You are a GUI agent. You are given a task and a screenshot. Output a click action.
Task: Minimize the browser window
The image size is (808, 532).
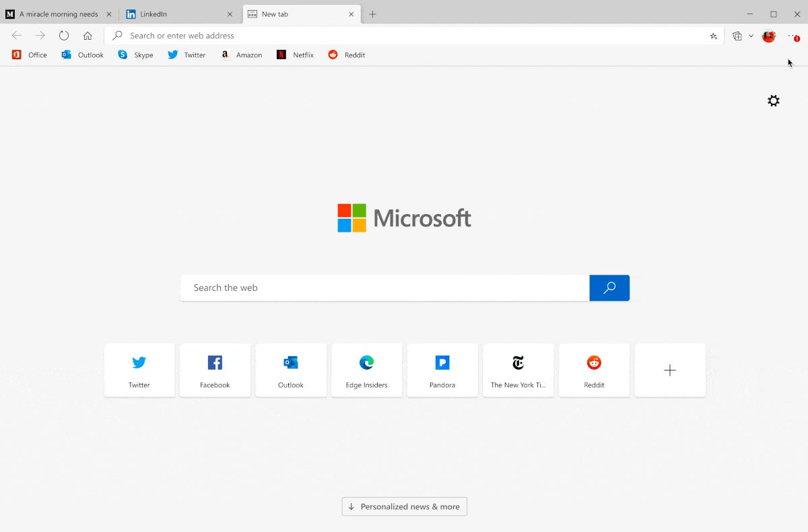[x=750, y=14]
